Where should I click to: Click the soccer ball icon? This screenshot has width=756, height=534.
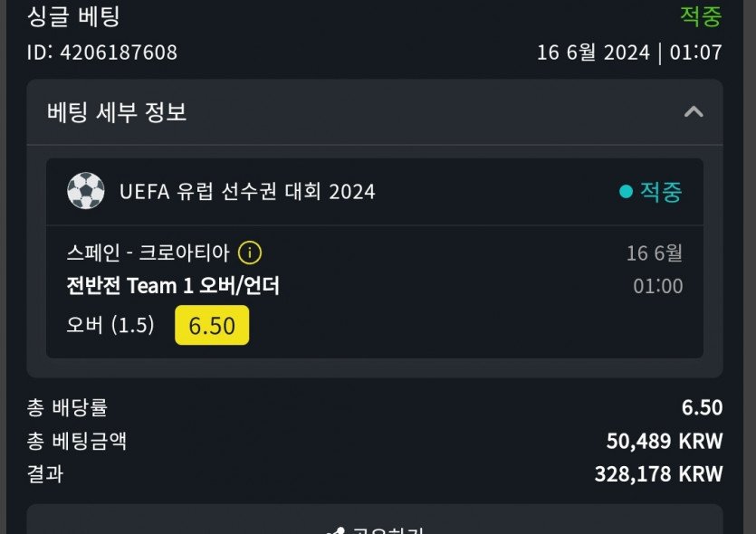coord(86,191)
